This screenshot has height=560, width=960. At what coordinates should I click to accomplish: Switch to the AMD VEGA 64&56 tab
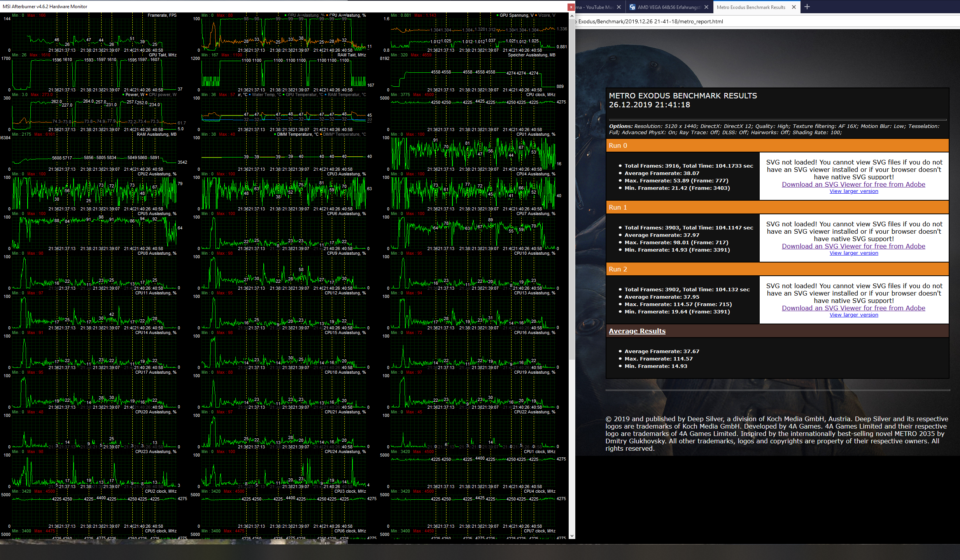(x=669, y=7)
